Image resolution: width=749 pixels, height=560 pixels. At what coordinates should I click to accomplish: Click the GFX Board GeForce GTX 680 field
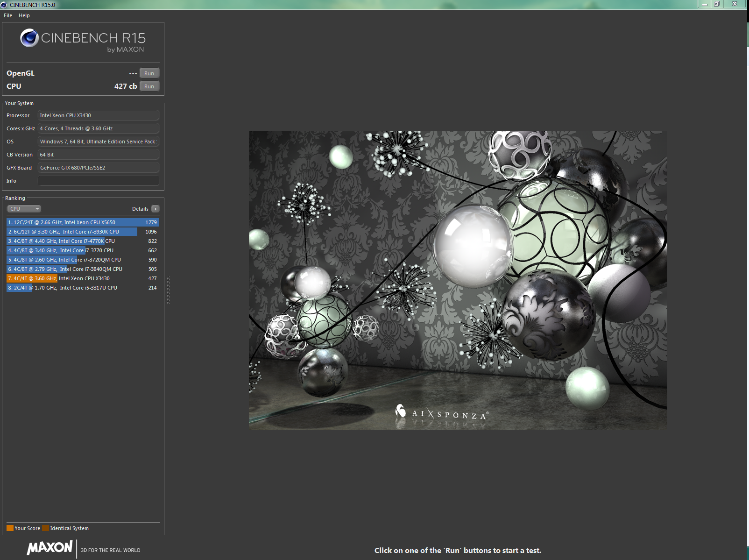99,168
